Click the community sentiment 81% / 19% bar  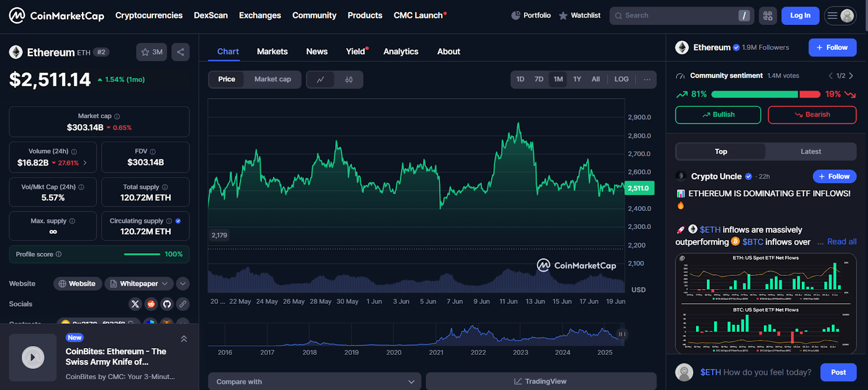tap(765, 94)
